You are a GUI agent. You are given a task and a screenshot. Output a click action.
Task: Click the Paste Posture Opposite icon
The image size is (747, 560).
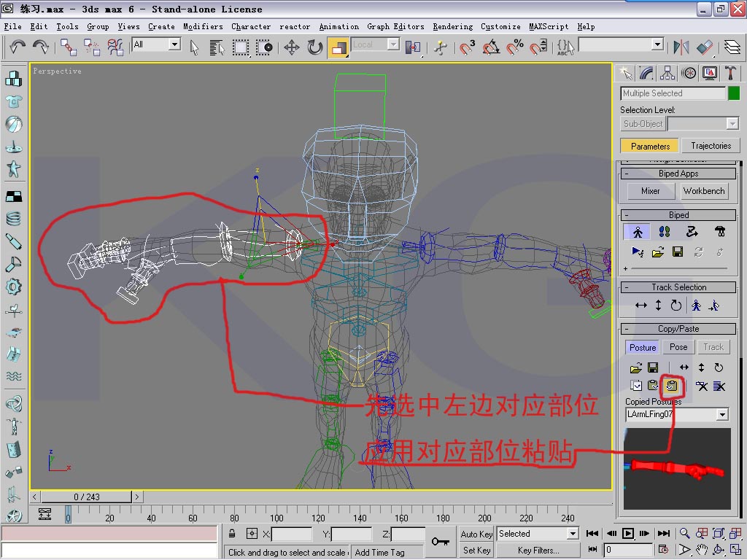coord(672,386)
